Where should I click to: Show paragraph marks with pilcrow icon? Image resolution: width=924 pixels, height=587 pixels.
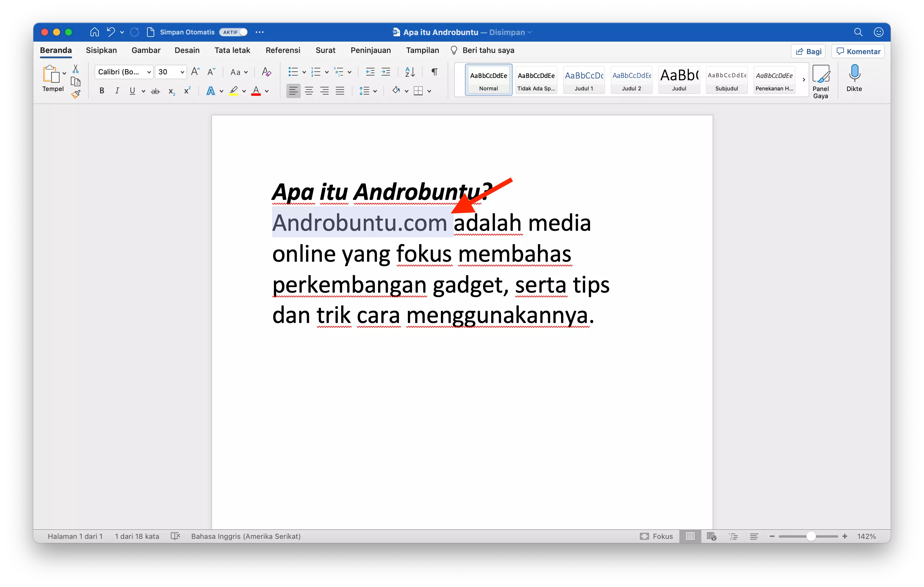click(434, 72)
